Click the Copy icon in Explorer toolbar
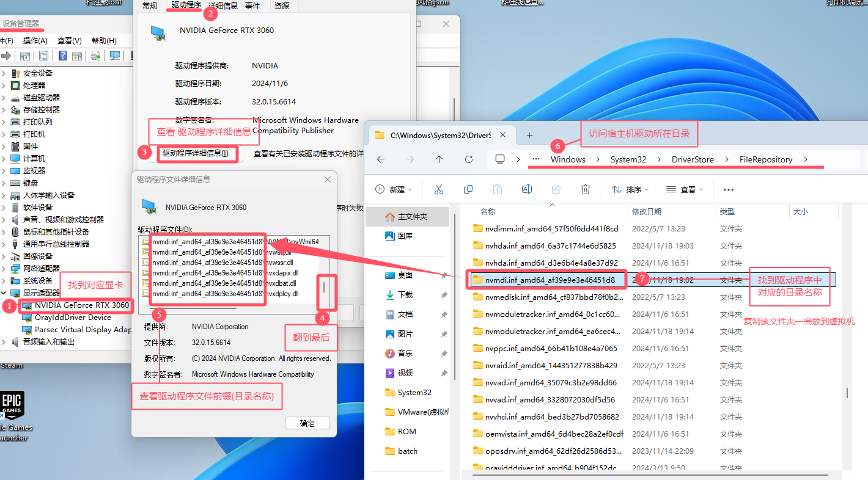Image resolution: width=868 pixels, height=480 pixels. pos(468,189)
